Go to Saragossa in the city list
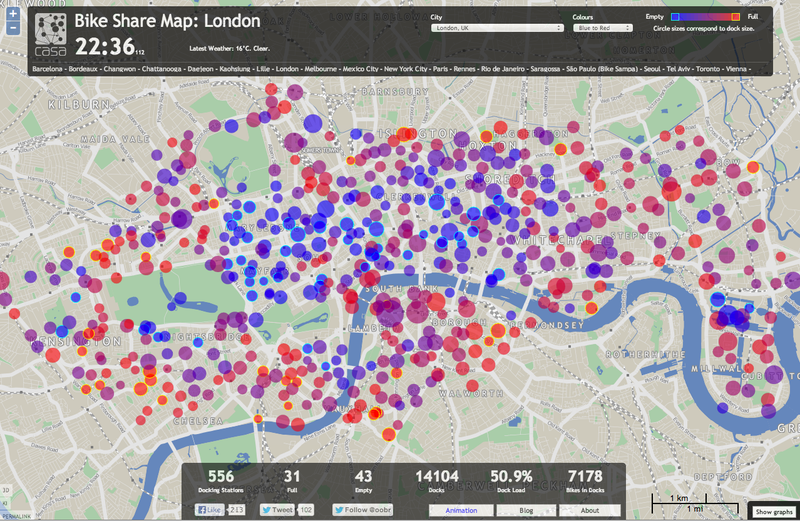 click(x=545, y=69)
